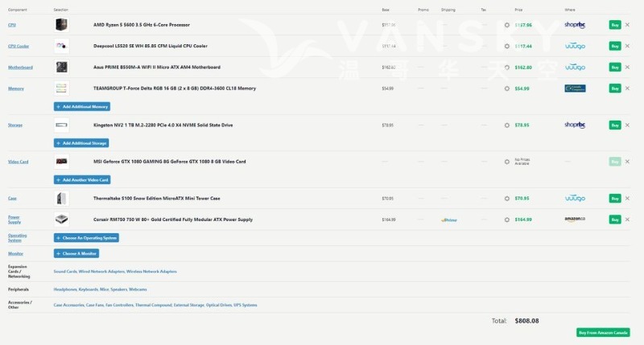Open the CPU Cooler component link

pos(19,46)
